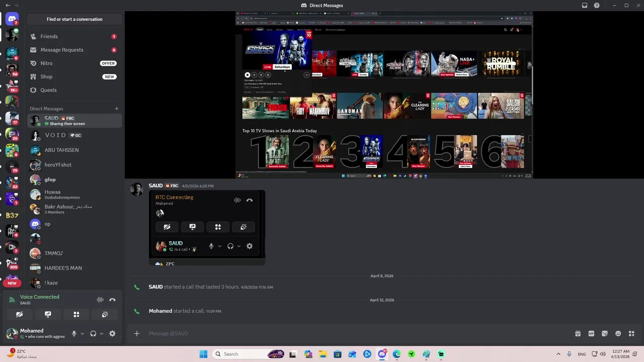
Task: Open the HARDEE'S MAN direct message
Action: tap(74, 268)
